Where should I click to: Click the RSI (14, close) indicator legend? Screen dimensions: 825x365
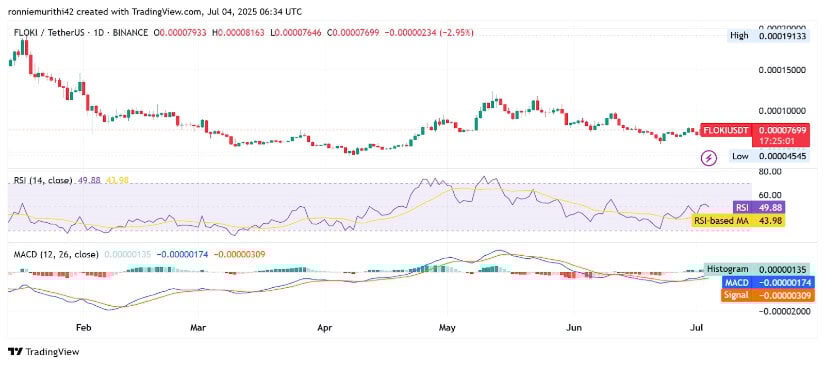click(x=43, y=180)
